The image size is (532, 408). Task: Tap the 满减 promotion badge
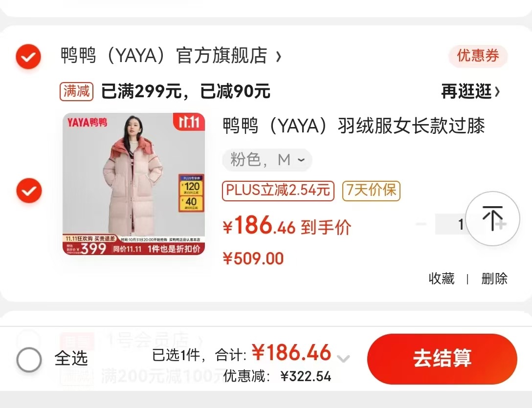76,91
